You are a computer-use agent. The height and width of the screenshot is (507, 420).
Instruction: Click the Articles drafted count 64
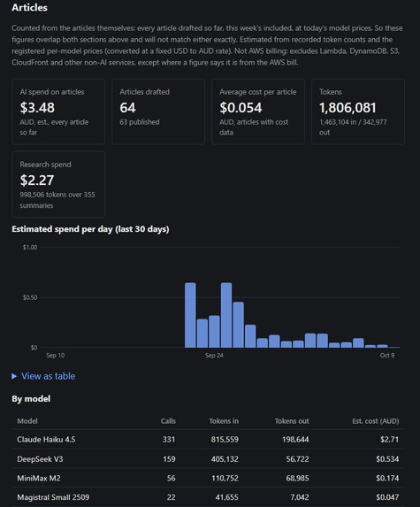(x=127, y=108)
